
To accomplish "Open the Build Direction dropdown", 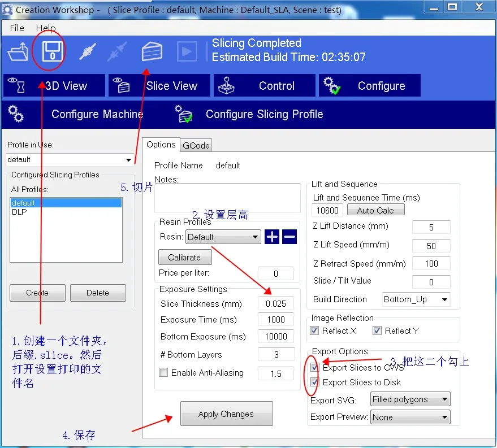I will pos(416,299).
